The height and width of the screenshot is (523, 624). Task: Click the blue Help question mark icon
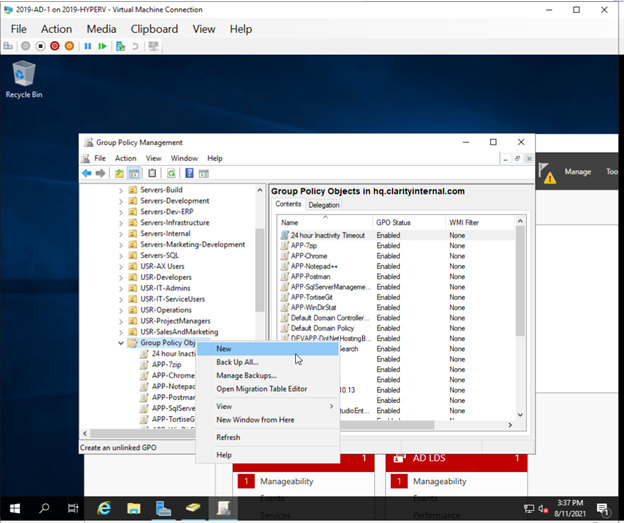click(x=189, y=173)
